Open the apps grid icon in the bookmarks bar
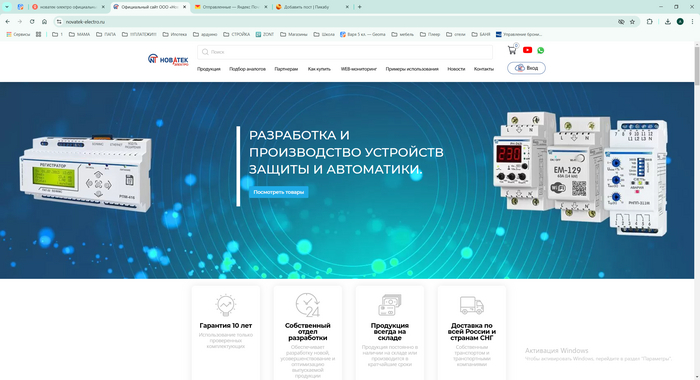 click(38, 34)
